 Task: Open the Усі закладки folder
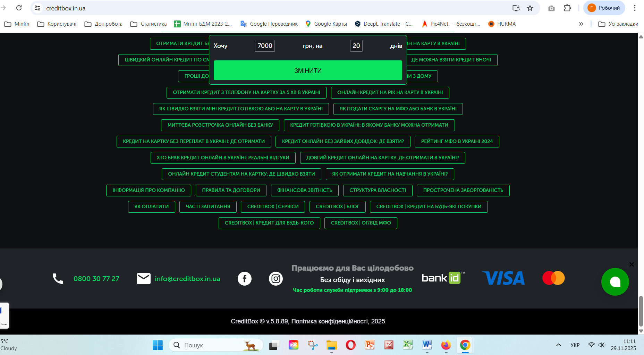click(x=618, y=24)
